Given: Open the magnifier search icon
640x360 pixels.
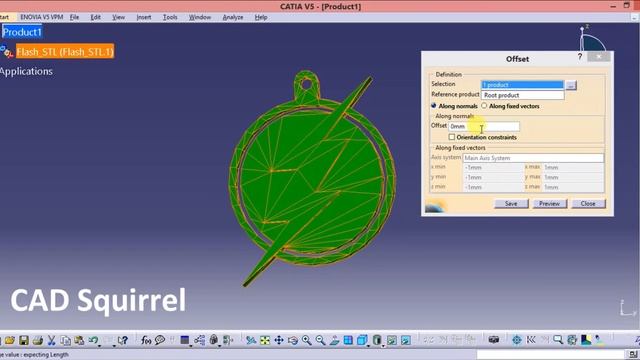Looking at the screenshot, I should click(x=558, y=340).
